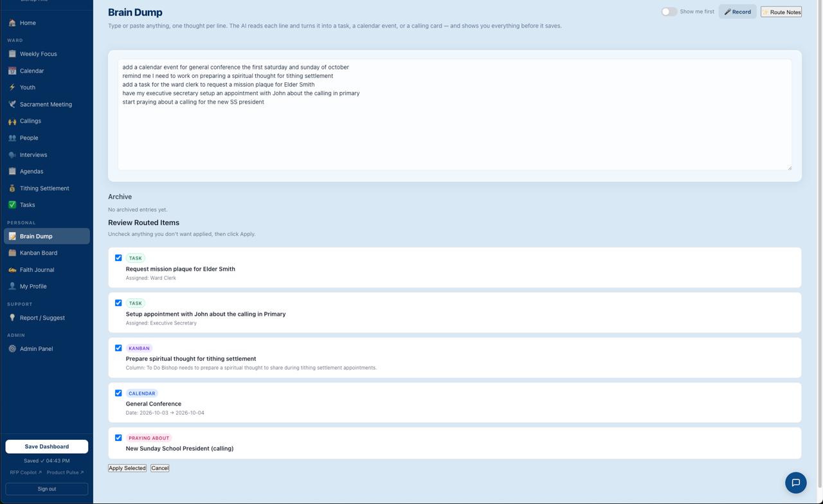Image resolution: width=823 pixels, height=504 pixels.
Task: Click the Faith Journal writing icon
Action: coord(12,270)
